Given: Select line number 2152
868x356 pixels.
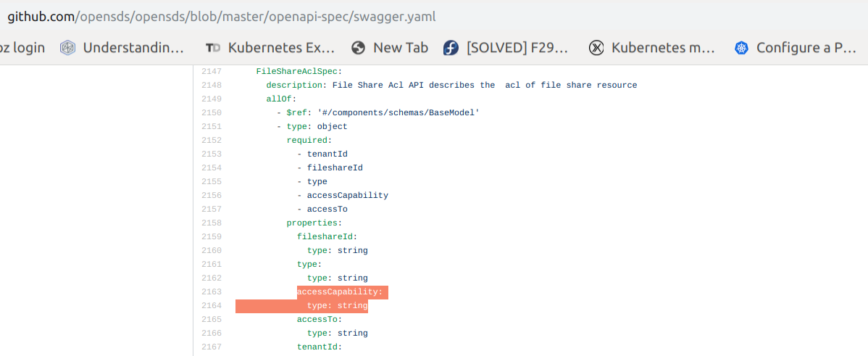Looking at the screenshot, I should coord(212,140).
